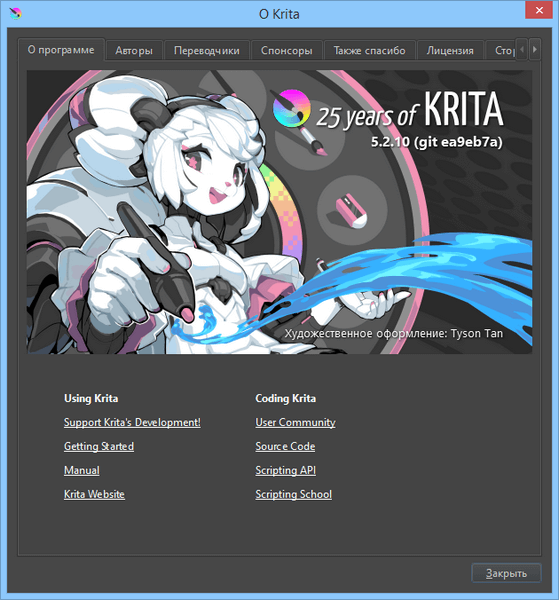This screenshot has width=559, height=600.
Task: Click the Закрыть button
Action: pyautogui.click(x=506, y=573)
